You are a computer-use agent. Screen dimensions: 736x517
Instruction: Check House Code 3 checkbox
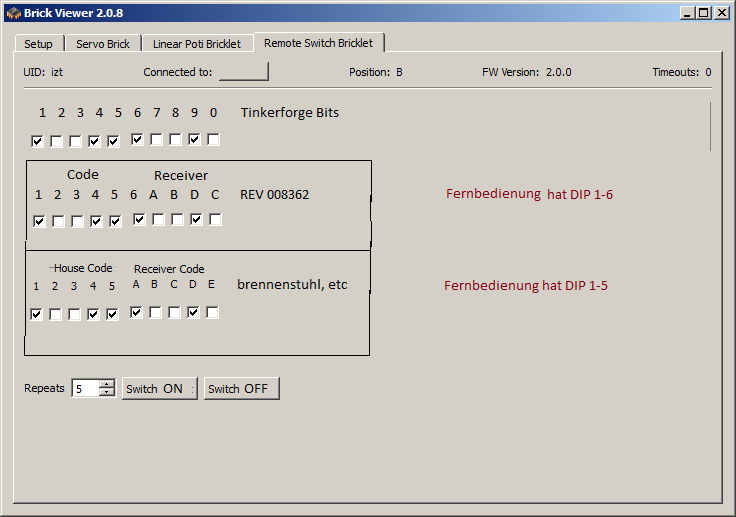74,314
